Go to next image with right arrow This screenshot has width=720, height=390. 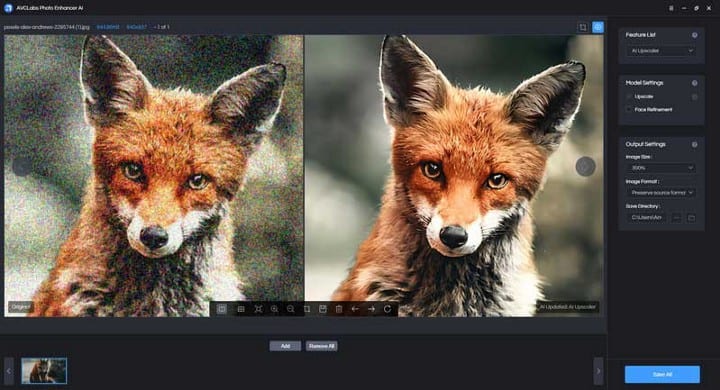pyautogui.click(x=371, y=309)
